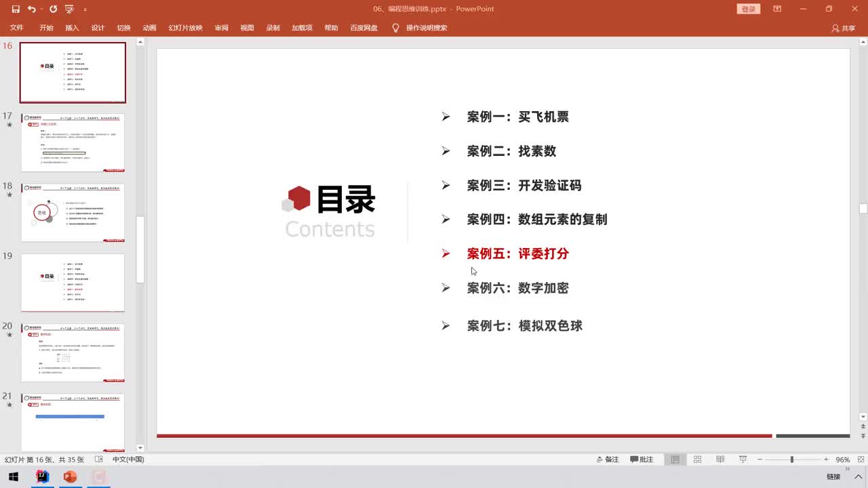
Task: Click slide panel scrollbar up arrow
Action: click(140, 42)
